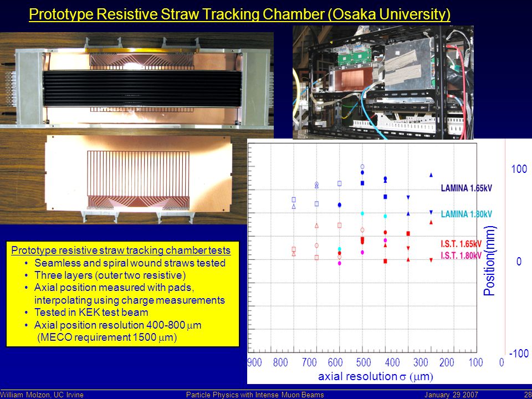Click the x-axis tick value '900'
Screen dimensions: 532x399
point(254,362)
